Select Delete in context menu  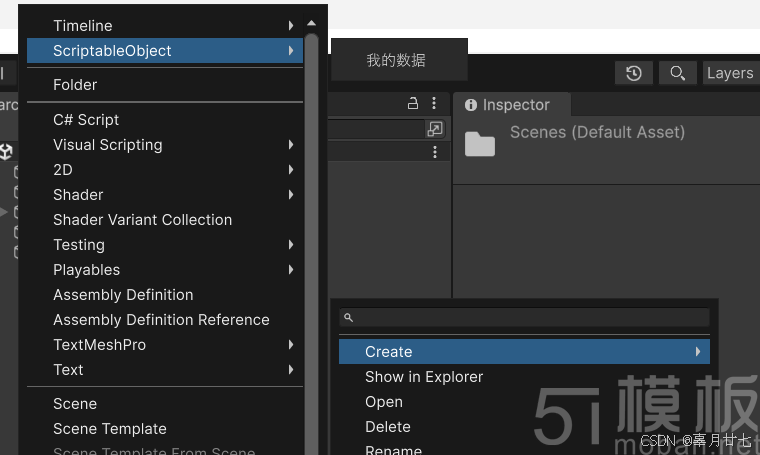pos(524,427)
